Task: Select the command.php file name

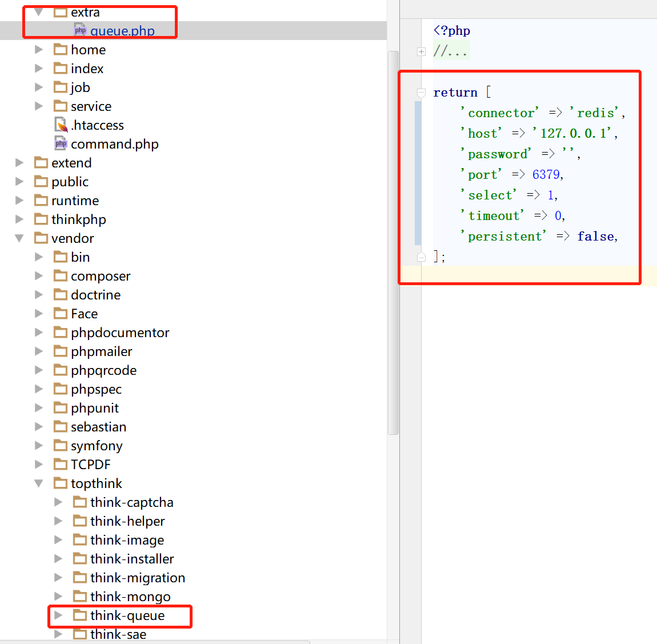Action: pos(114,144)
